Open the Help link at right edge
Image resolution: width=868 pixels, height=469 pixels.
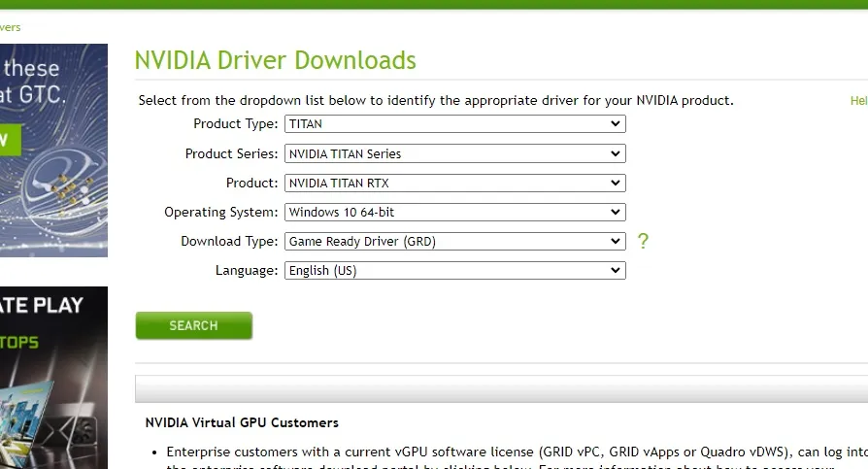(859, 101)
